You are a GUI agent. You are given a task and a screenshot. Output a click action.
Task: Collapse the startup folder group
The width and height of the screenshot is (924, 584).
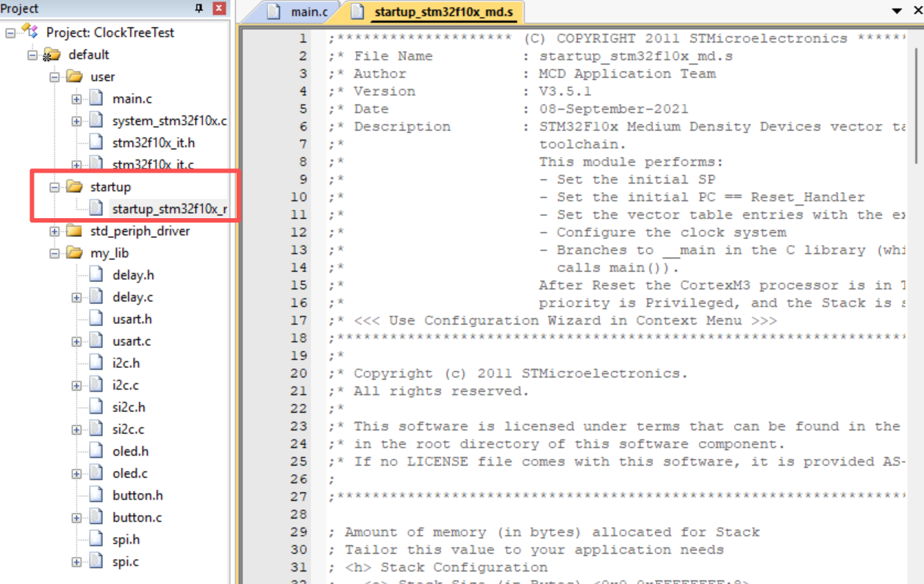(54, 187)
